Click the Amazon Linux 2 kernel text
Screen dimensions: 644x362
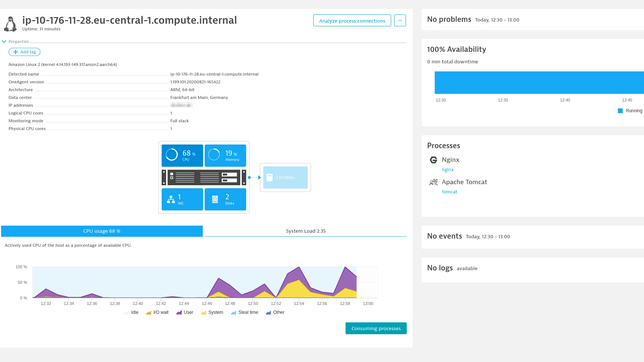(63, 64)
